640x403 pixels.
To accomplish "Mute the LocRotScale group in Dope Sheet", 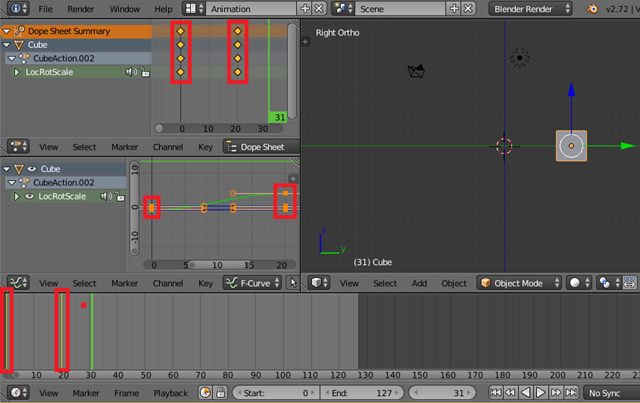I will [131, 72].
